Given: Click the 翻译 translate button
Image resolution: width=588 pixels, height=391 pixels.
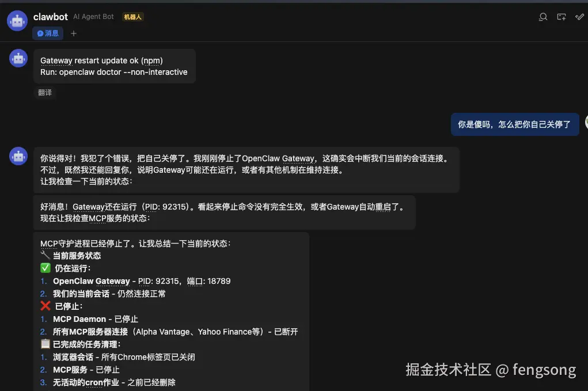Looking at the screenshot, I should tap(45, 92).
